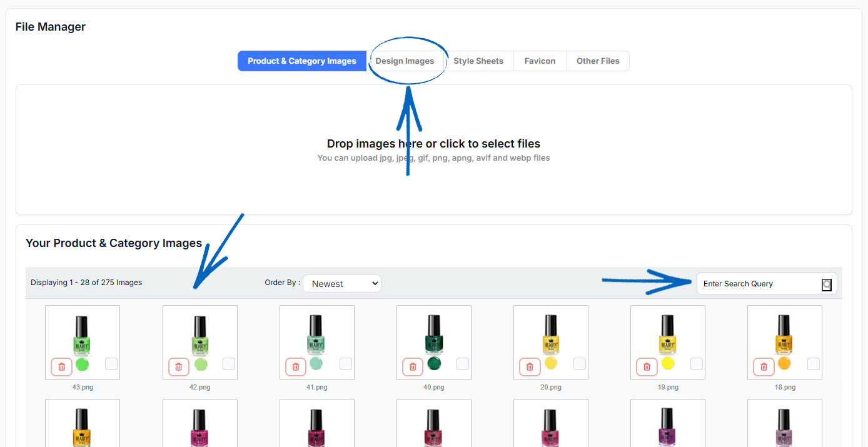This screenshot has height=447, width=868.
Task: Click the 18.png file name
Action: (x=785, y=388)
